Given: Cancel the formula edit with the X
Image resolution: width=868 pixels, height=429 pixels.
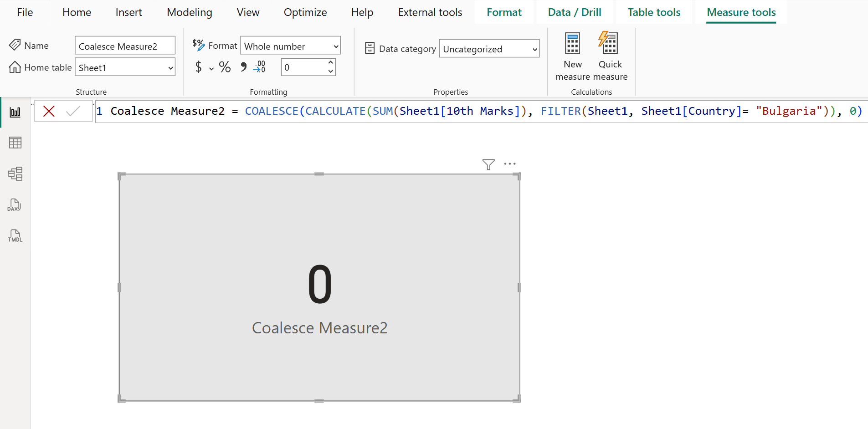Looking at the screenshot, I should [x=49, y=111].
